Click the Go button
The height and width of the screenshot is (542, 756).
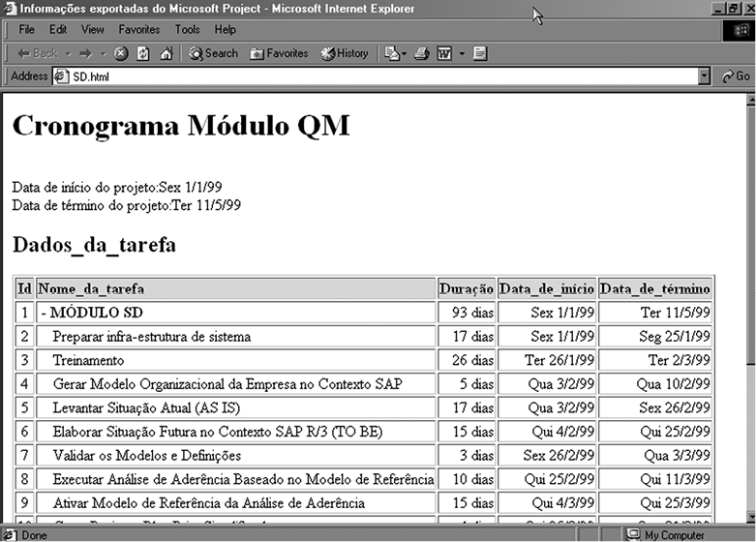[736, 76]
